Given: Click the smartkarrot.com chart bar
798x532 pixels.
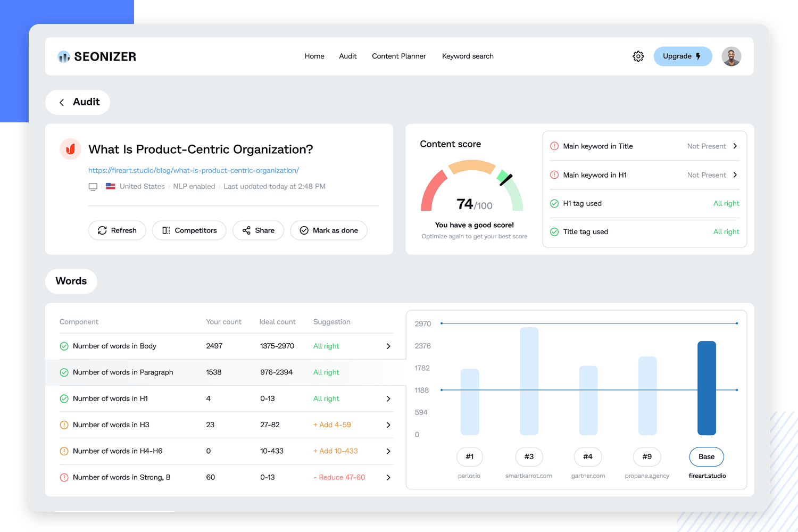Looking at the screenshot, I should point(529,381).
